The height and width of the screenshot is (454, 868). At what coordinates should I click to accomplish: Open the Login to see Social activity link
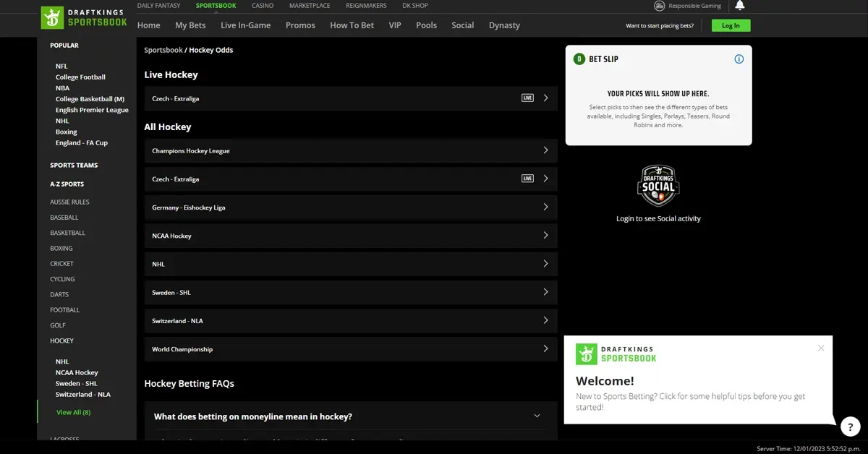[658, 218]
